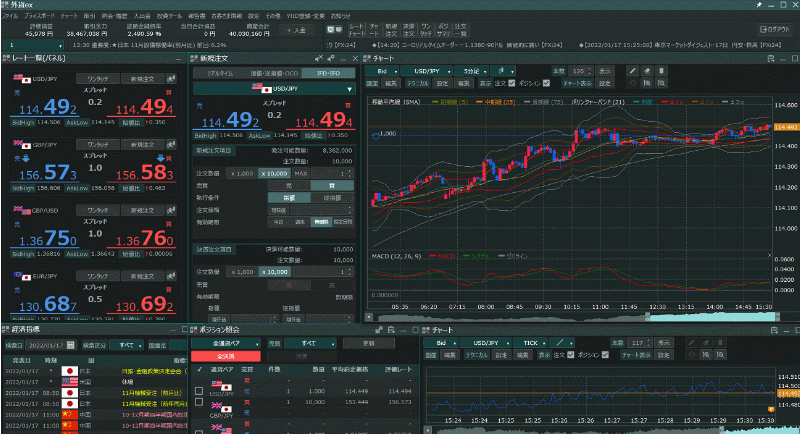The image size is (800, 434).
Task: Open the チャート menu in menu bar
Action: 69,17
